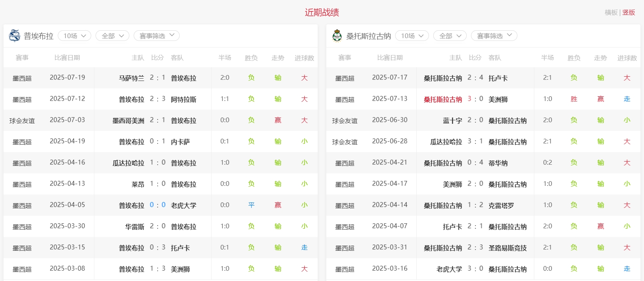Switch to 竖版 layout view
The image size is (644, 281).
pos(629,13)
